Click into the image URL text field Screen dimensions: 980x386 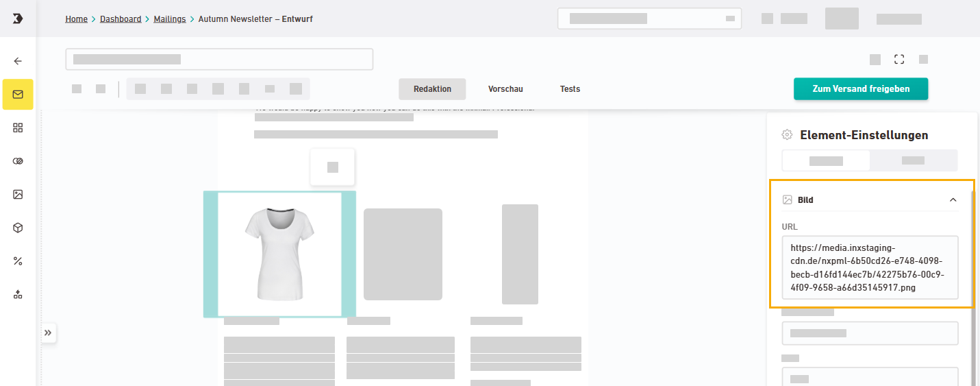point(870,267)
